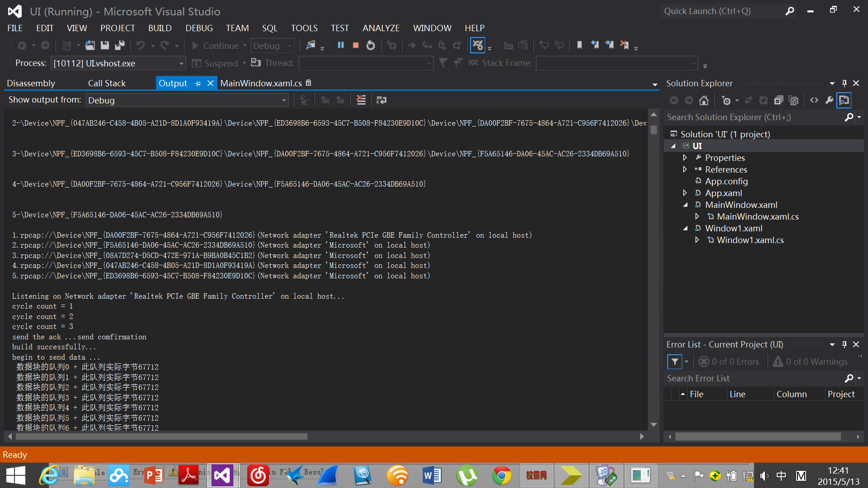This screenshot has width=868, height=488.
Task: Open the Process selection dropdown
Action: (181, 63)
